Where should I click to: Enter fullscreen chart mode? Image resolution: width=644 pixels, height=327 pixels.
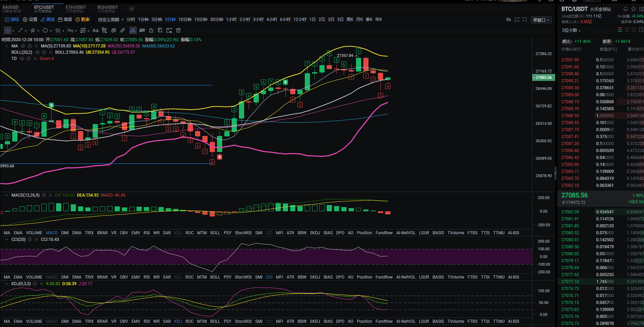point(517,20)
